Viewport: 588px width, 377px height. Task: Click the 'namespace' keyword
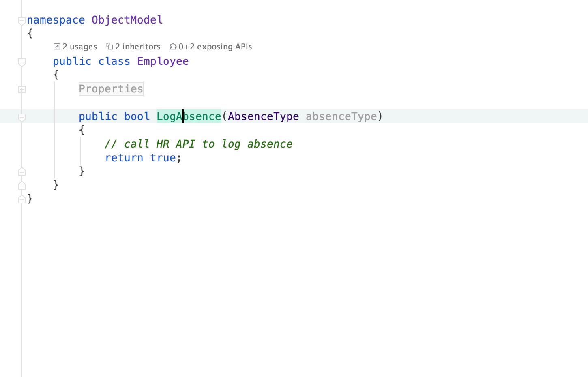coord(56,20)
